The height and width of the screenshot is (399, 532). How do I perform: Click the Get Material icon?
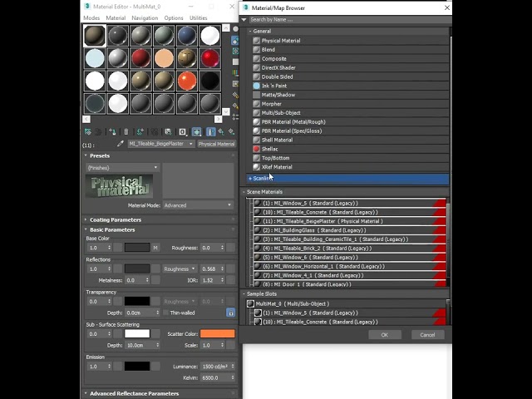coord(87,131)
